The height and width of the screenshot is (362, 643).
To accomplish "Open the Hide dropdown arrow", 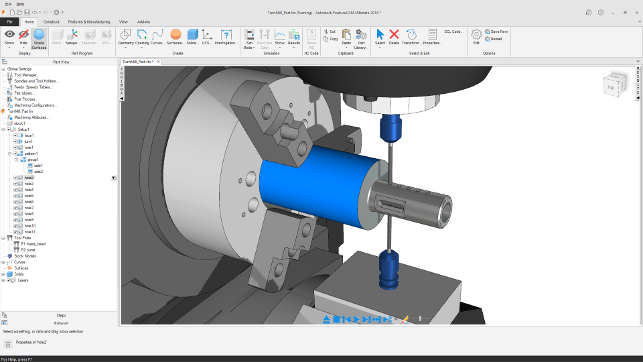I will [x=24, y=48].
